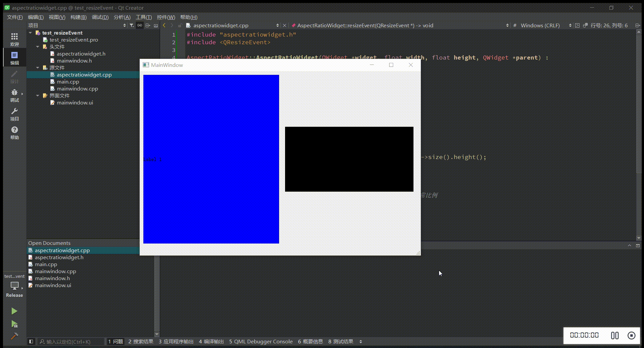Open the 欢迎 Welcome mode
This screenshot has width=644, height=348.
pyautogui.click(x=14, y=39)
